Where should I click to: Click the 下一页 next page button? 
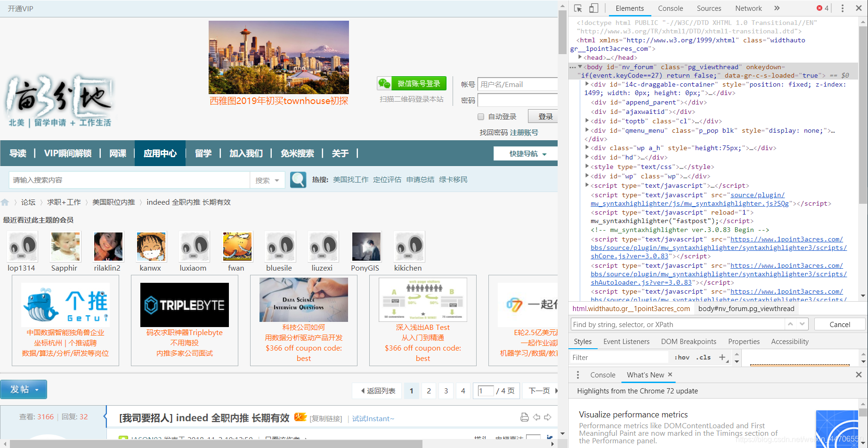[540, 391]
